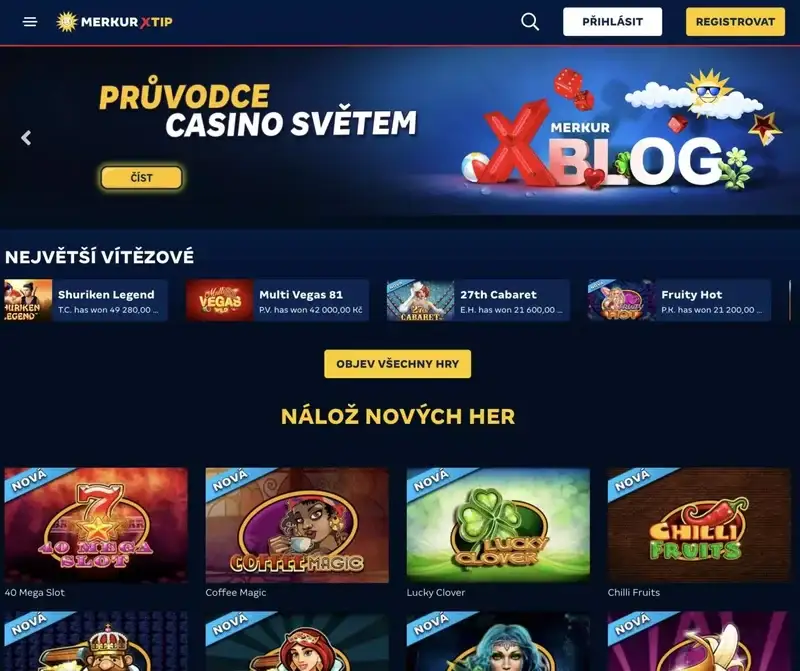This screenshot has height=671, width=800.
Task: Click OBJEV VŠECHNY HRY button
Action: pos(397,364)
